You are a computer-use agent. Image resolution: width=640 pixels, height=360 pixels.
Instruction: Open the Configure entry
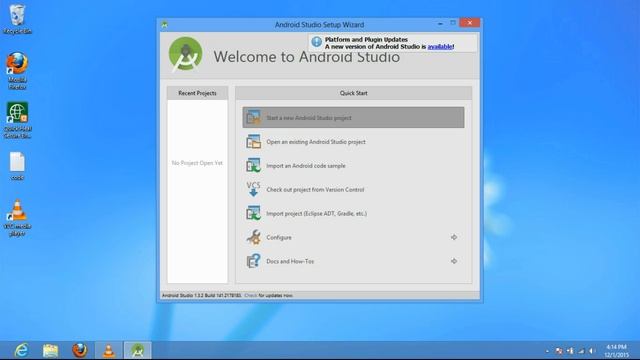point(353,237)
